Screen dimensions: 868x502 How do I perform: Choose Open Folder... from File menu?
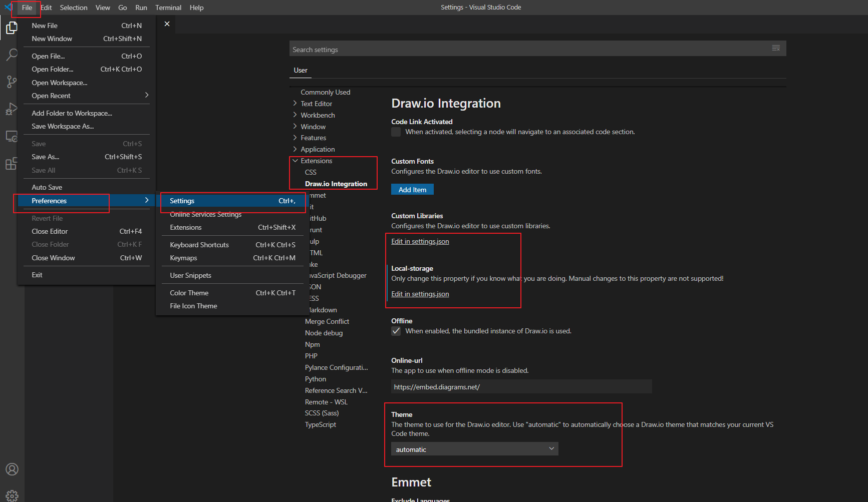86,69
